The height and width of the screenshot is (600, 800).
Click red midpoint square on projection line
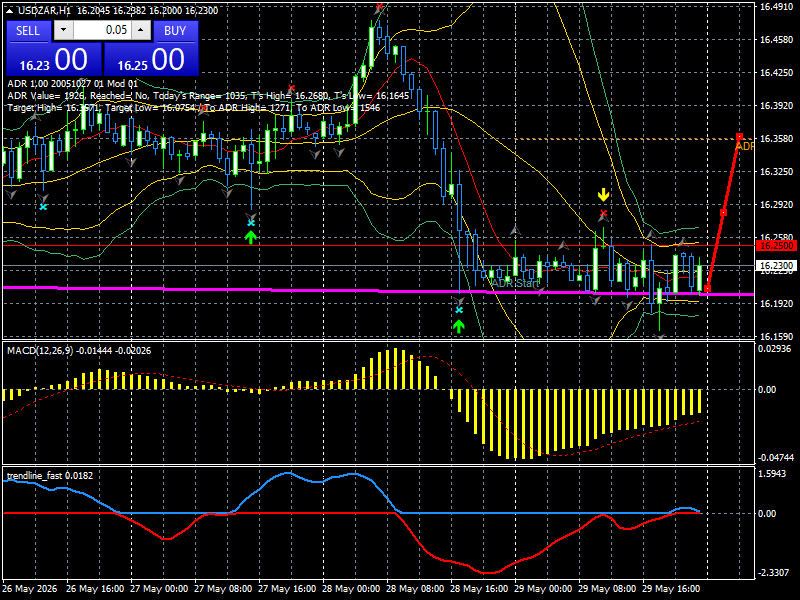pos(723,212)
